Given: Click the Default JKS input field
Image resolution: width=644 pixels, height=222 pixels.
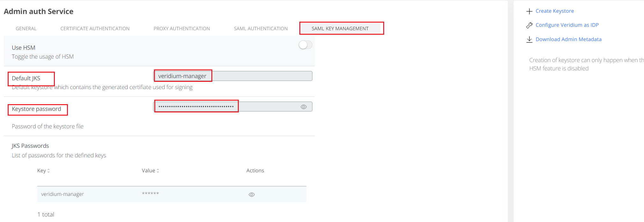Looking at the screenshot, I should pyautogui.click(x=233, y=76).
